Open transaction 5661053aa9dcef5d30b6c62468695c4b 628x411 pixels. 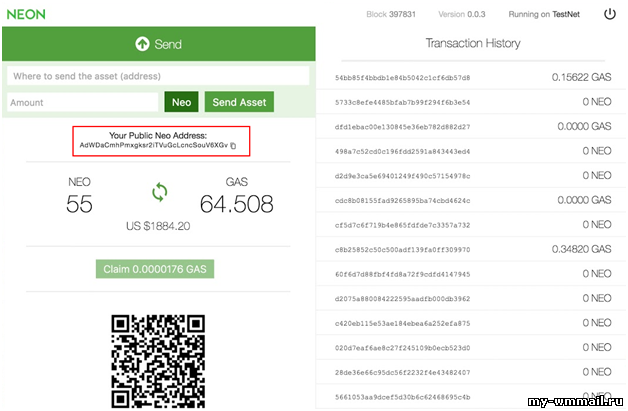(403, 397)
